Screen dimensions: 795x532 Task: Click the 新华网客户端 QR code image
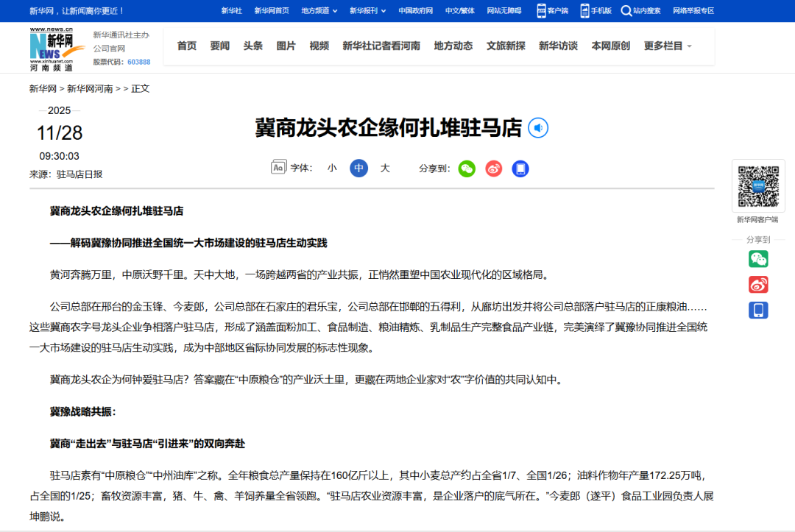coord(758,186)
